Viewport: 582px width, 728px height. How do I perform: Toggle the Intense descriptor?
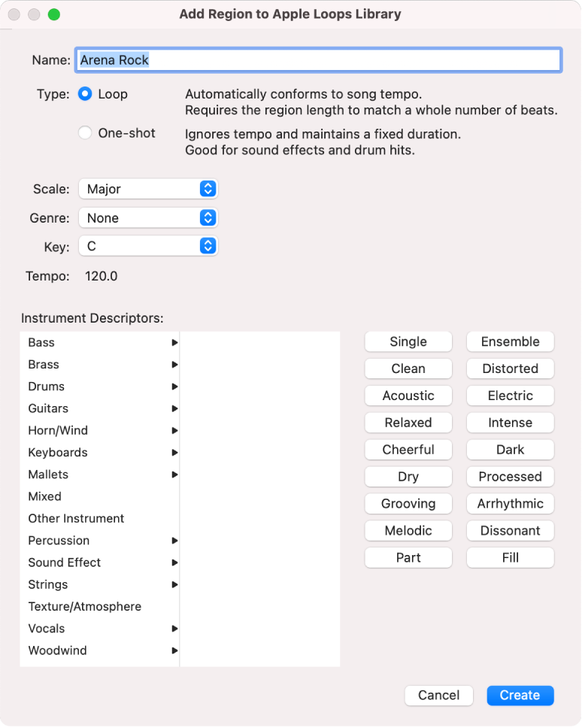(510, 423)
